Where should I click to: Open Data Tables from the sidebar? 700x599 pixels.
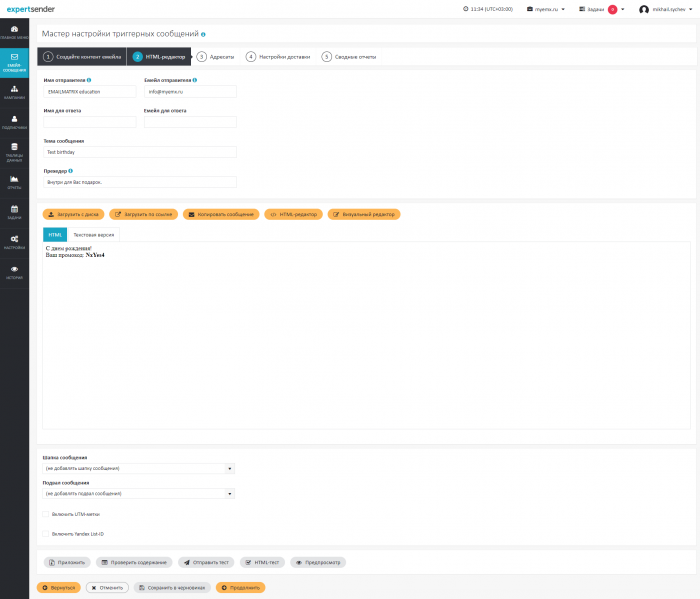coord(14,151)
